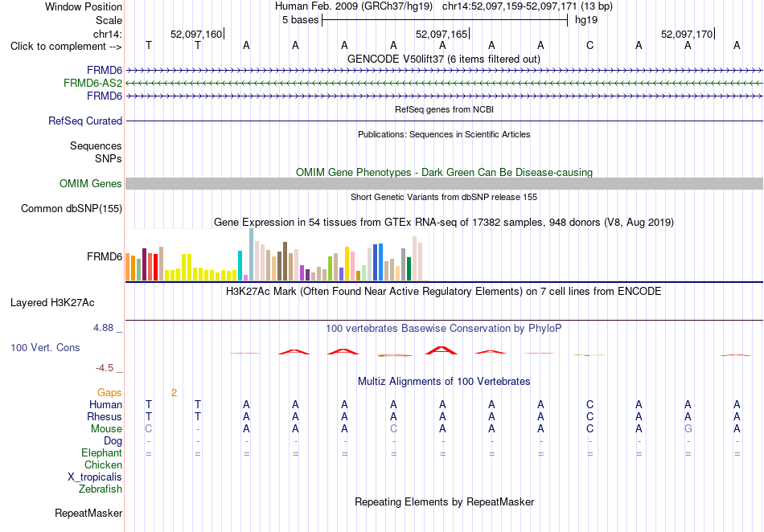Click the C base in the sequence row
Screen dimensions: 764x532
click(589, 46)
